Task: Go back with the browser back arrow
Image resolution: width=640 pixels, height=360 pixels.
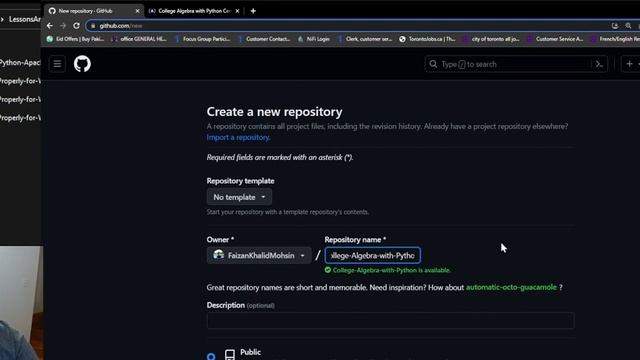Action: click(50, 26)
